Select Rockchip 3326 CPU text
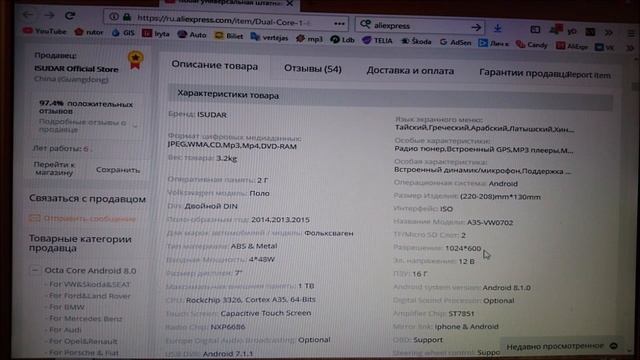The width and height of the screenshot is (640, 360). pos(251,299)
